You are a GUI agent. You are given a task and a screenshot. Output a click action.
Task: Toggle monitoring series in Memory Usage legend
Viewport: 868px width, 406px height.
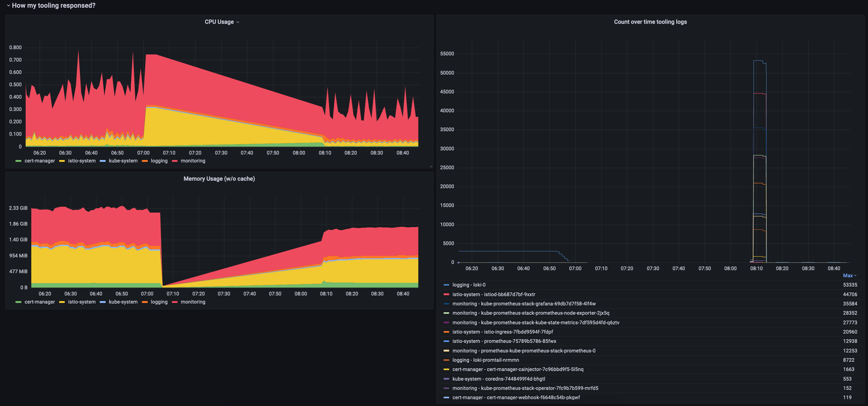pos(193,302)
